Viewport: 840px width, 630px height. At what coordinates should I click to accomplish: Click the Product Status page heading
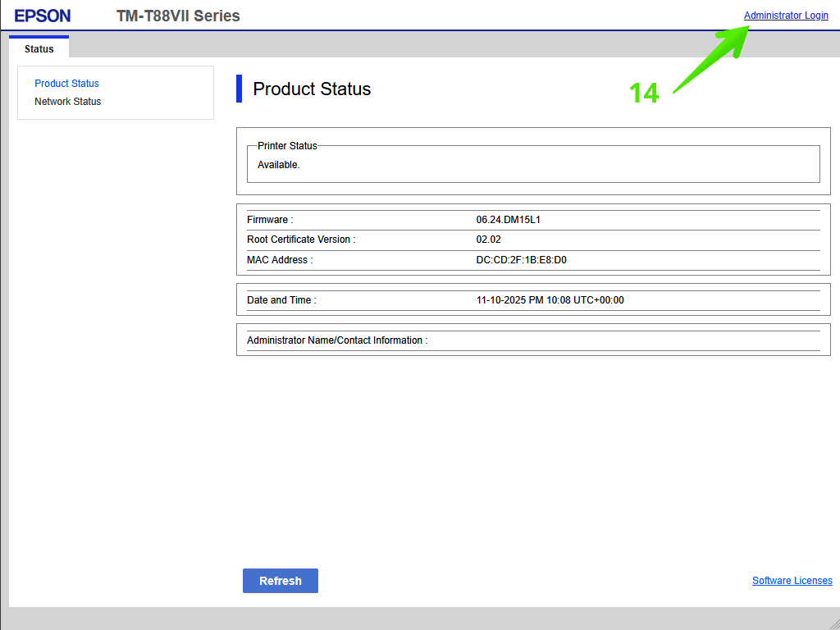coord(312,89)
